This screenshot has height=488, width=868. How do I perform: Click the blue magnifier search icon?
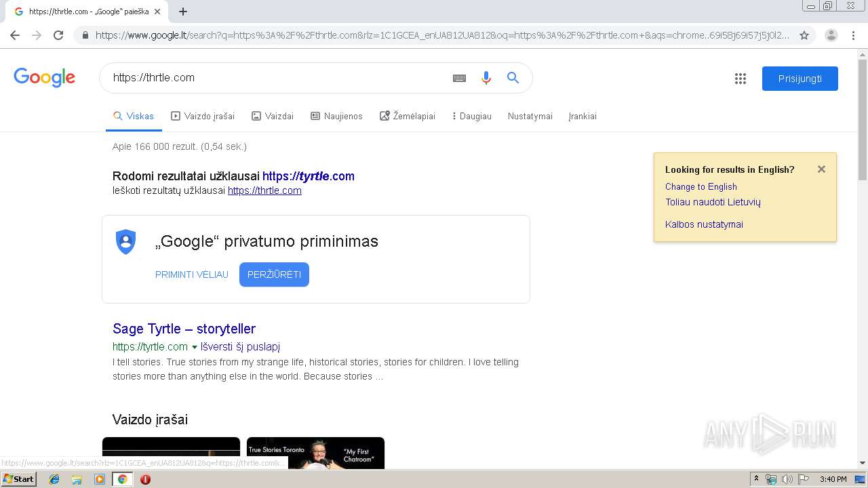pos(513,78)
